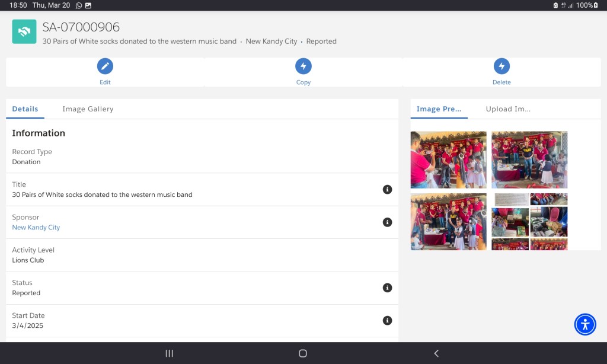Open the photo collage thumbnail
Screen dimensions: 607x364
(529, 222)
